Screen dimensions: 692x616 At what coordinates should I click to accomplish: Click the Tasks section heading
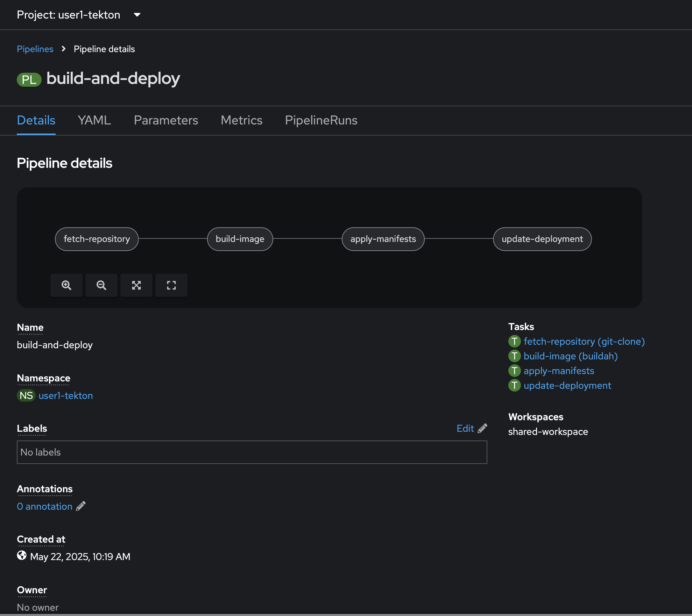coord(521,327)
